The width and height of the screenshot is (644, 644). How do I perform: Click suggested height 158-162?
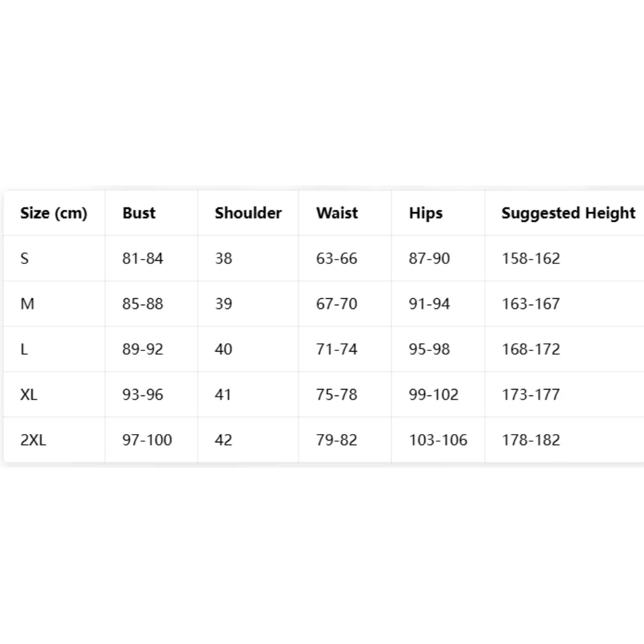tap(531, 258)
